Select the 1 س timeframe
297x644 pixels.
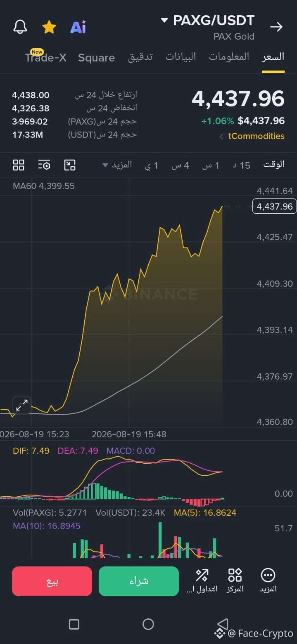(x=211, y=165)
